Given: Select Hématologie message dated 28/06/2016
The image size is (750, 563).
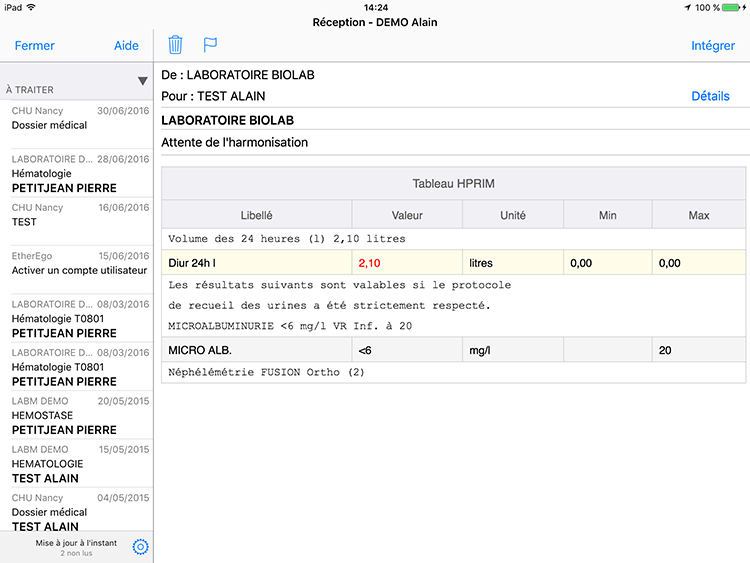Looking at the screenshot, I should pos(77,173).
